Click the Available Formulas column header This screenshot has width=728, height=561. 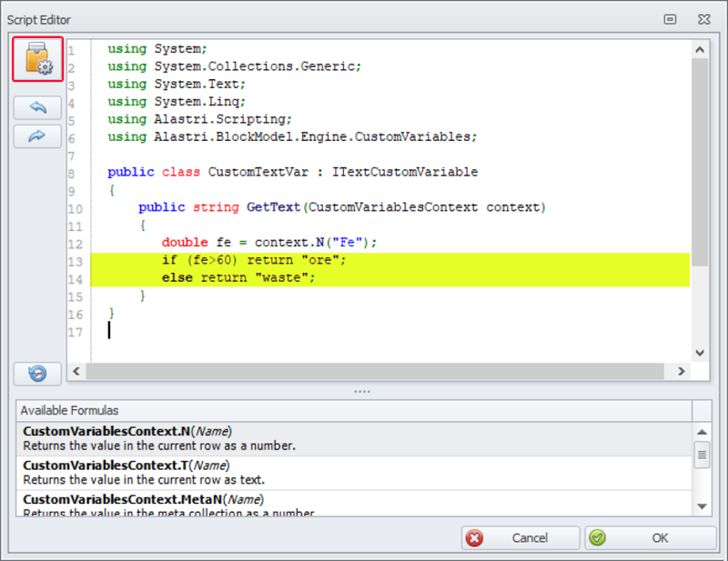pyautogui.click(x=353, y=411)
